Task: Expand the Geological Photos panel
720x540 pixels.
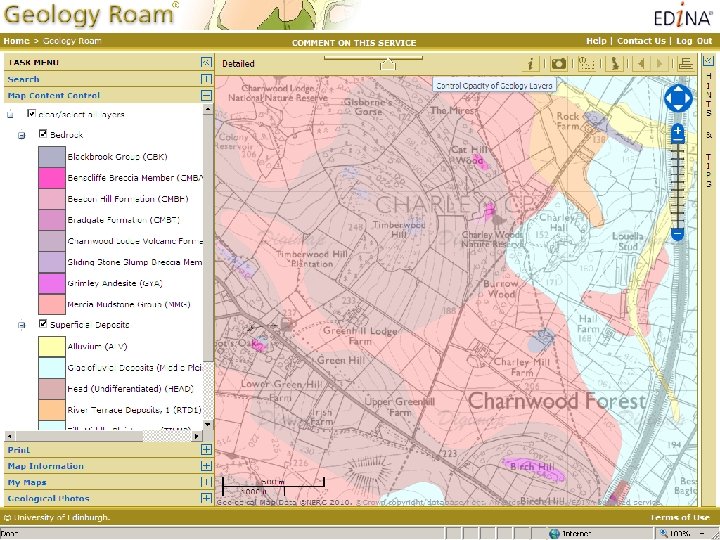Action: (x=206, y=498)
